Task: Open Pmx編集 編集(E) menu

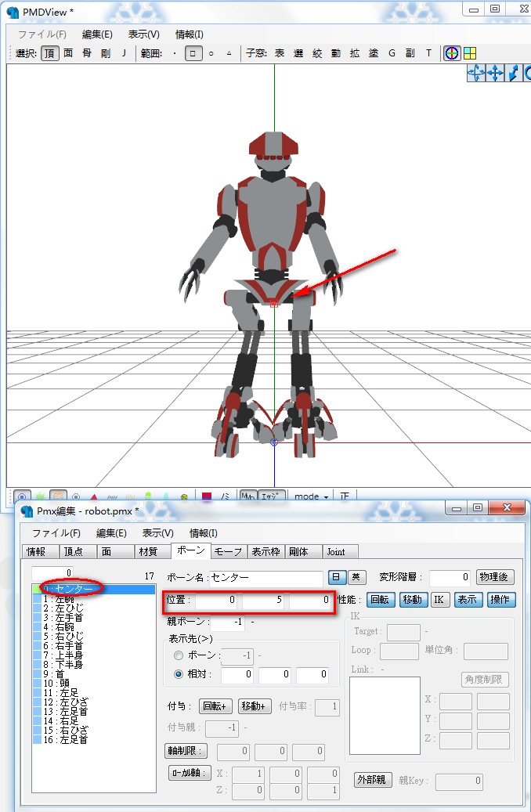Action: tap(111, 533)
